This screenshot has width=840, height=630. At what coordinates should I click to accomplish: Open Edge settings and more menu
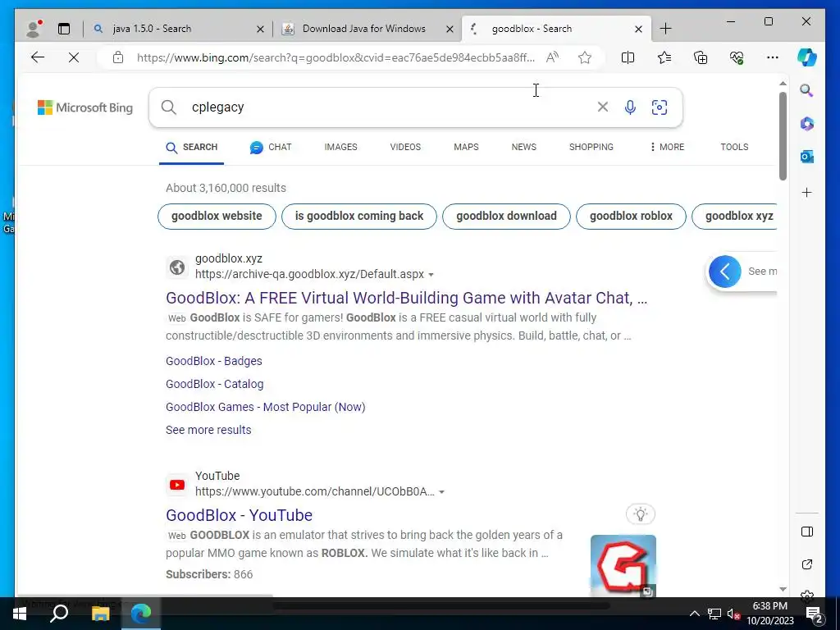click(773, 57)
